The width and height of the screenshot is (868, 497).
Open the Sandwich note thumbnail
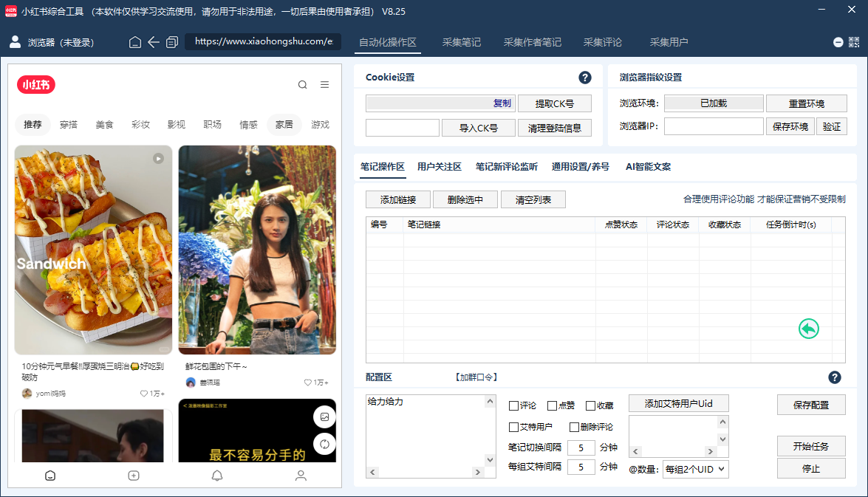93,250
